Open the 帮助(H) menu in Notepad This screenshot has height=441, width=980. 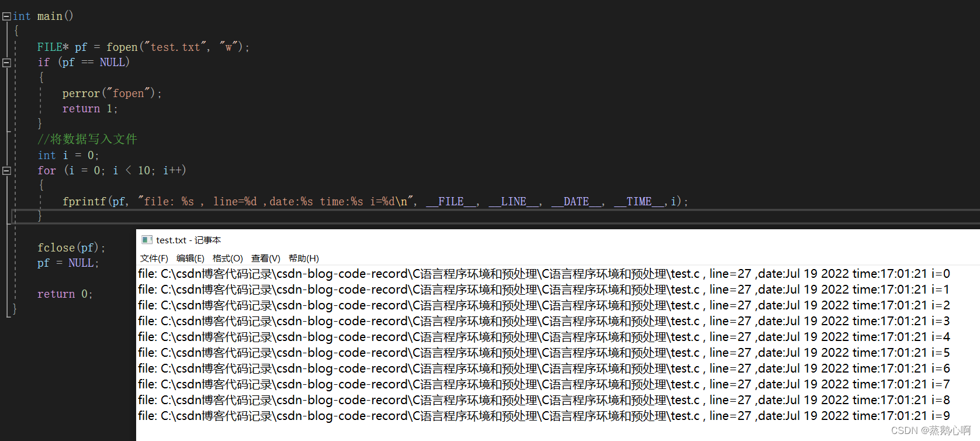pyautogui.click(x=304, y=259)
